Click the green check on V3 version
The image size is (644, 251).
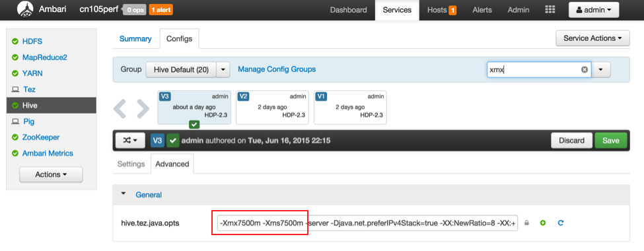point(194,124)
